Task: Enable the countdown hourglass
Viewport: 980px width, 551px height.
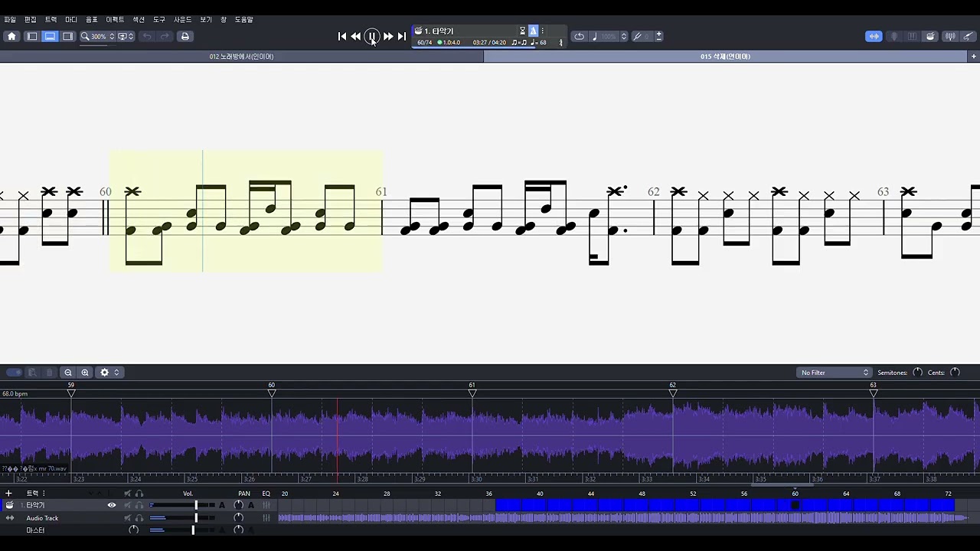Action: pyautogui.click(x=523, y=31)
